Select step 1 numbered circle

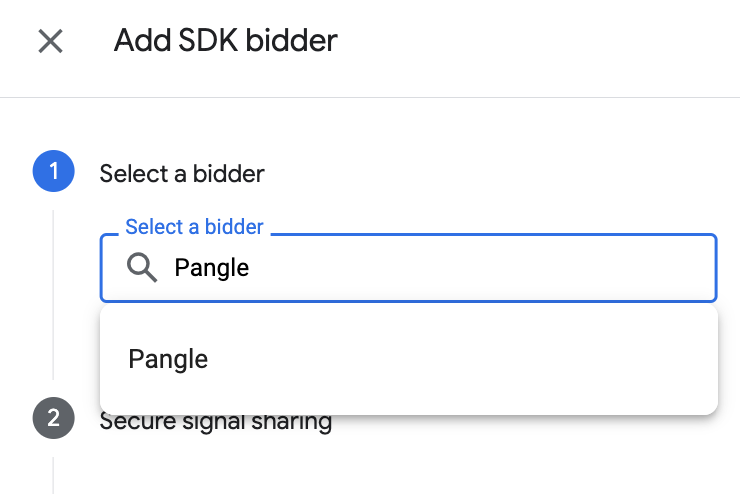coord(53,172)
